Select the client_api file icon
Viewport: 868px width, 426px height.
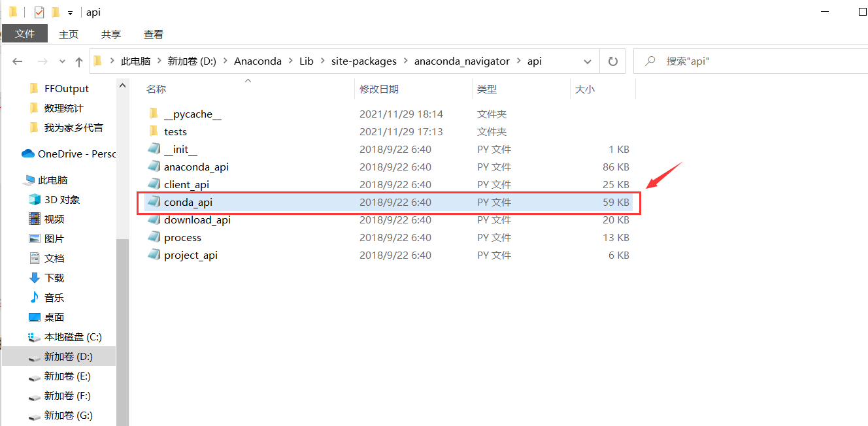[154, 184]
